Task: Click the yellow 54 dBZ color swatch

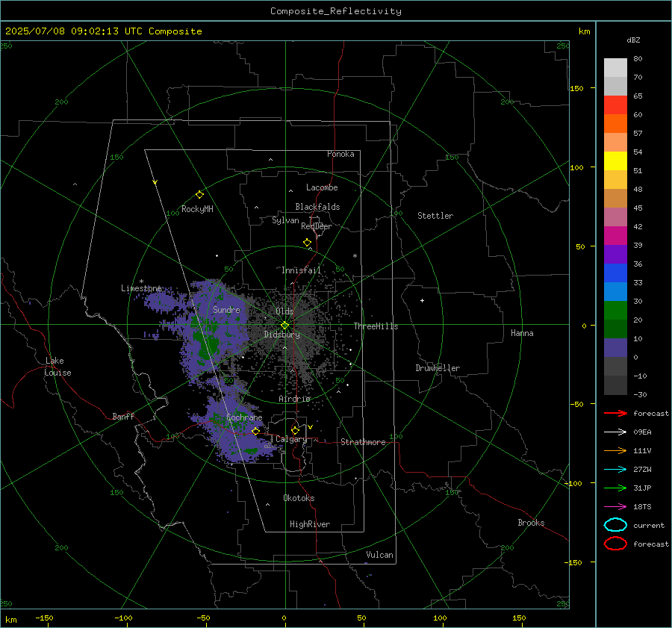Action: [615, 161]
